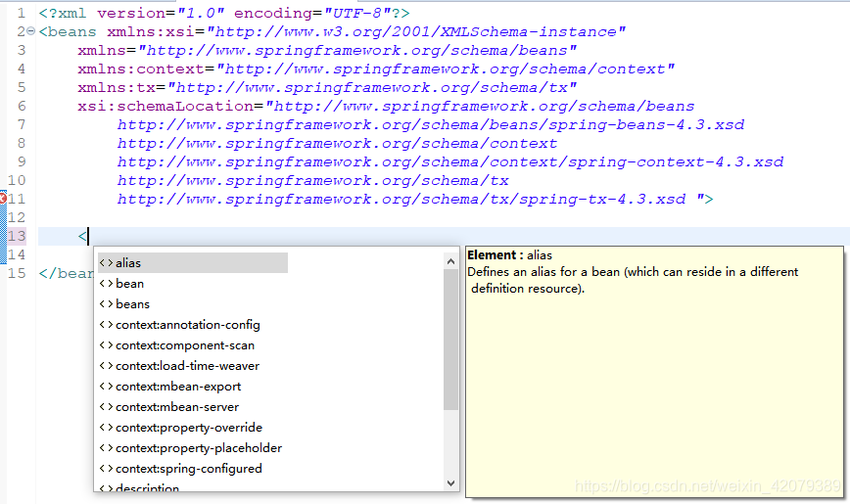Viewport: 850px width, 504px height.
Task: Choose context:load-time-weaver entry
Action: (x=188, y=366)
